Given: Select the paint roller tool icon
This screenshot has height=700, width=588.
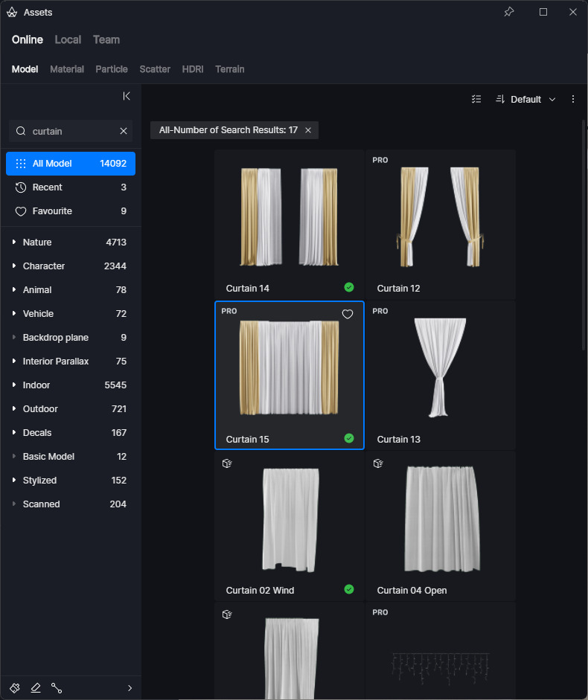Looking at the screenshot, I should [15, 688].
